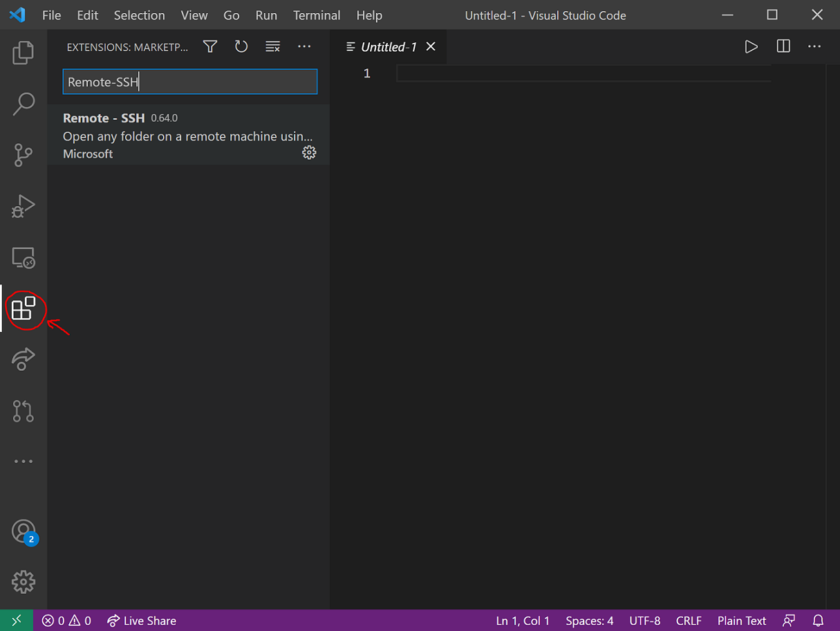The image size is (840, 631).
Task: Minimize the VS Code window
Action: (x=727, y=15)
